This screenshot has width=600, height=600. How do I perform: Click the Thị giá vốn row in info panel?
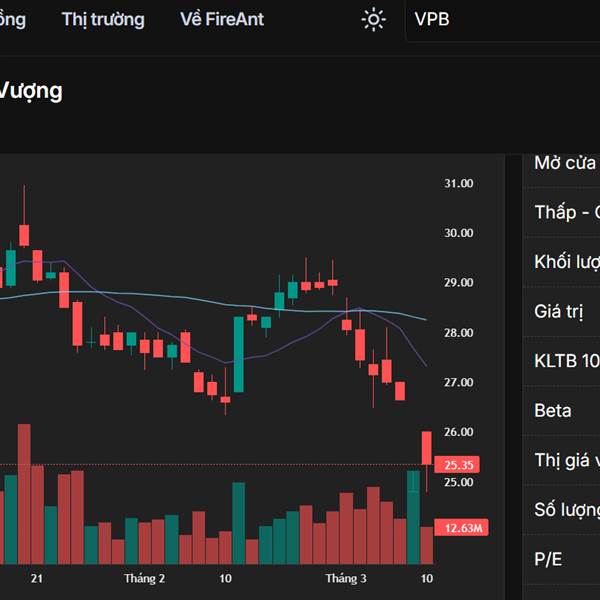[x=566, y=460]
